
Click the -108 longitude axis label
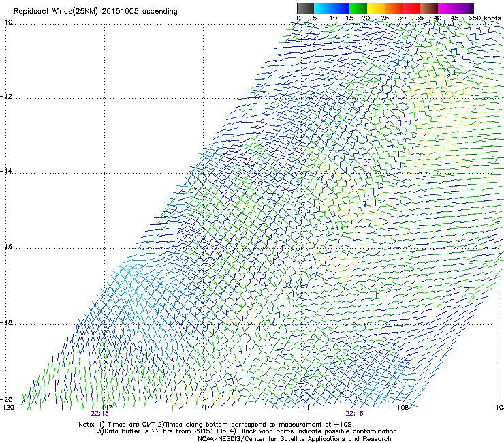coord(400,408)
